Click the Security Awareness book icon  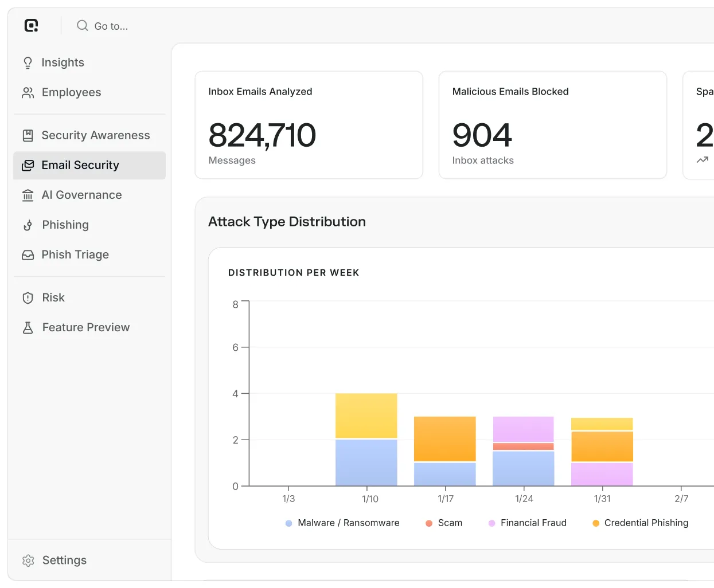click(28, 135)
